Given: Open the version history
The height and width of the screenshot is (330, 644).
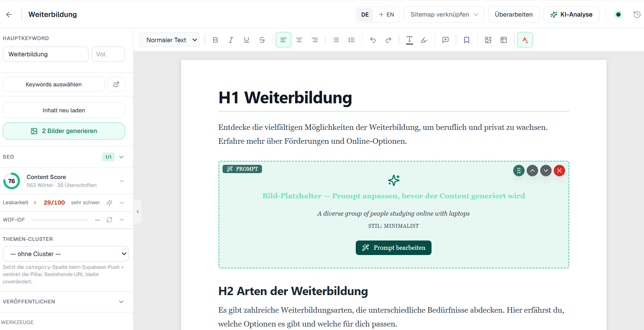Looking at the screenshot, I should [x=637, y=15].
